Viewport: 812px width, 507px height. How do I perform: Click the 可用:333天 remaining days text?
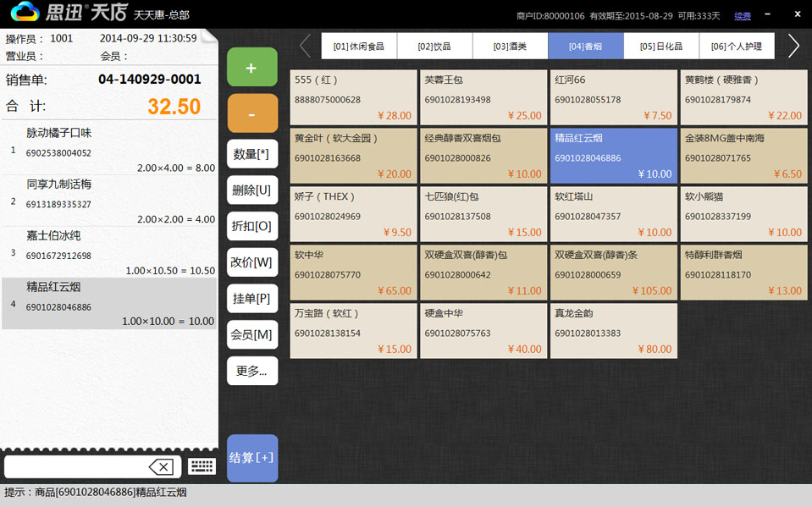tap(699, 16)
